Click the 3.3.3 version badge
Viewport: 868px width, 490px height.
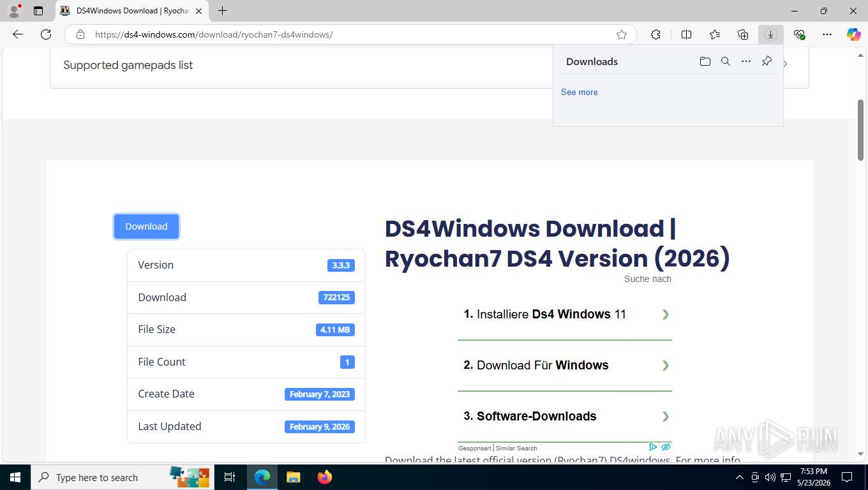pos(341,265)
